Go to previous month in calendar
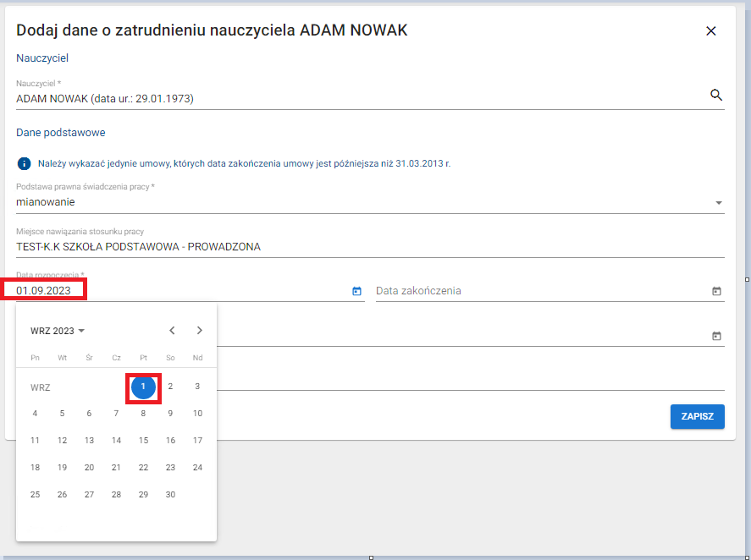 pyautogui.click(x=172, y=331)
